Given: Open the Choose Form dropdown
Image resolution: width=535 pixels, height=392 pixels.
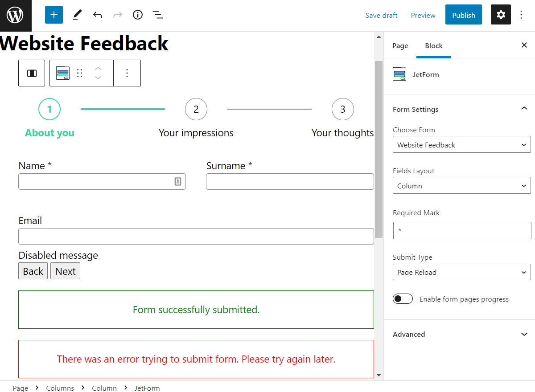Looking at the screenshot, I should [461, 145].
